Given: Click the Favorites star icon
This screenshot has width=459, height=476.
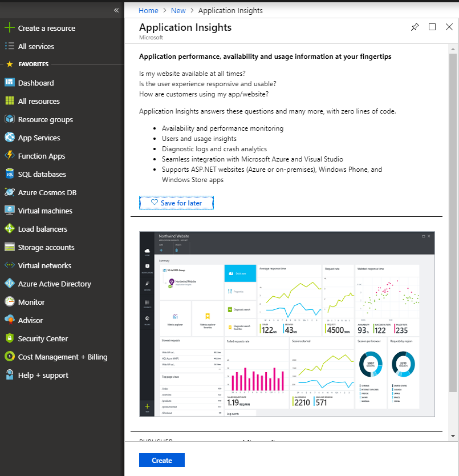Looking at the screenshot, I should tap(9, 64).
